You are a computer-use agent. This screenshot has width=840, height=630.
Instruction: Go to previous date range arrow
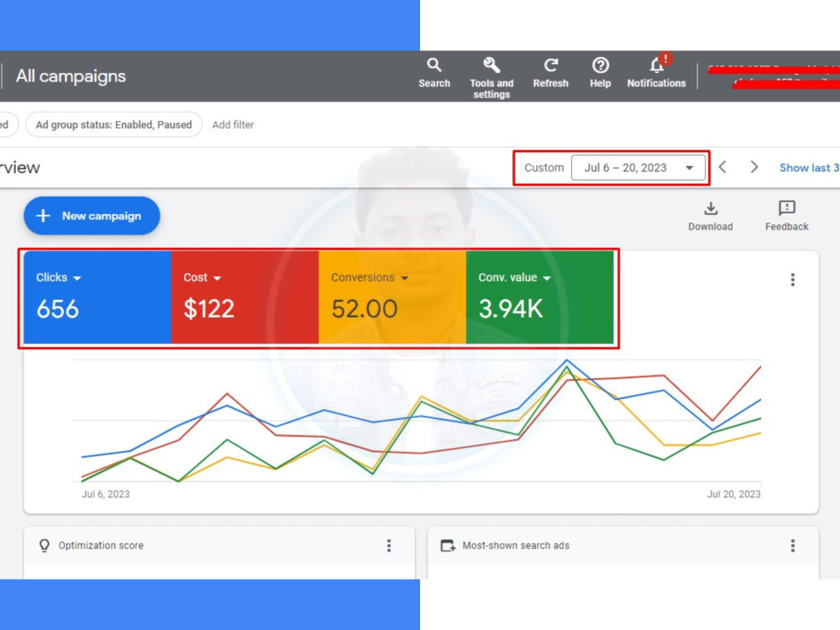(x=722, y=167)
